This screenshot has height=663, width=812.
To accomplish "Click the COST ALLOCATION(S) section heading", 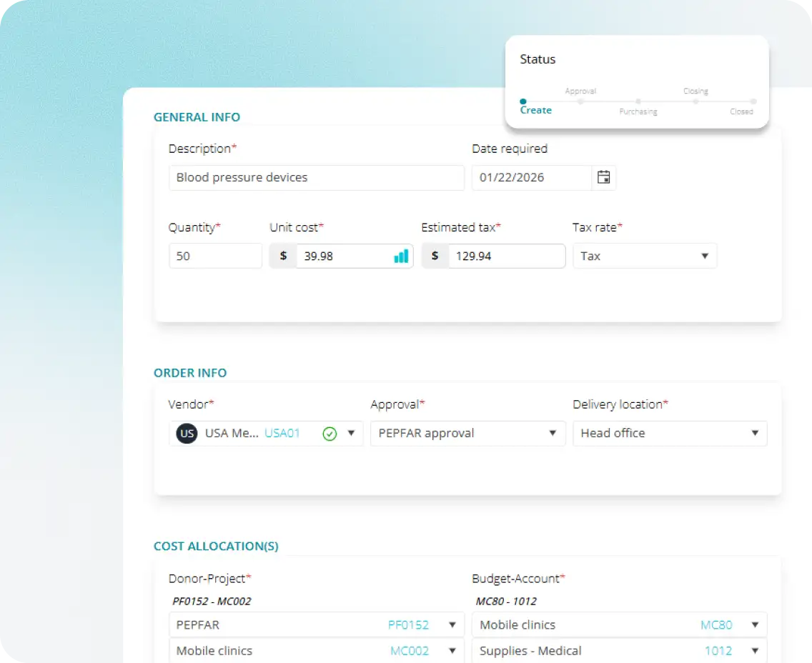I will pos(216,547).
